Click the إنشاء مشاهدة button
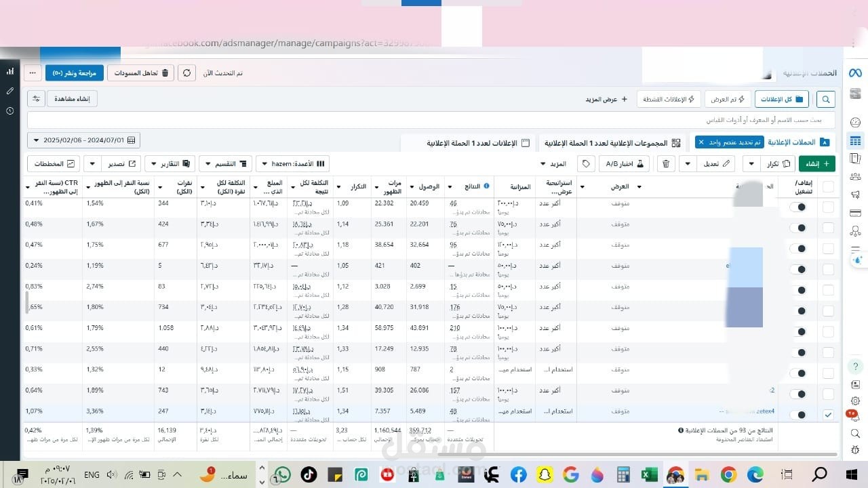 click(73, 99)
